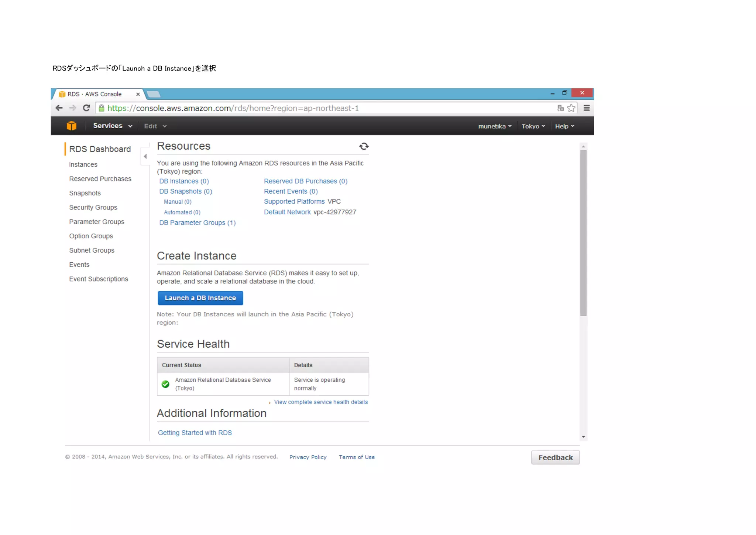Click the scrollbar down arrow
Screen dimensions: 756x535
tap(583, 437)
